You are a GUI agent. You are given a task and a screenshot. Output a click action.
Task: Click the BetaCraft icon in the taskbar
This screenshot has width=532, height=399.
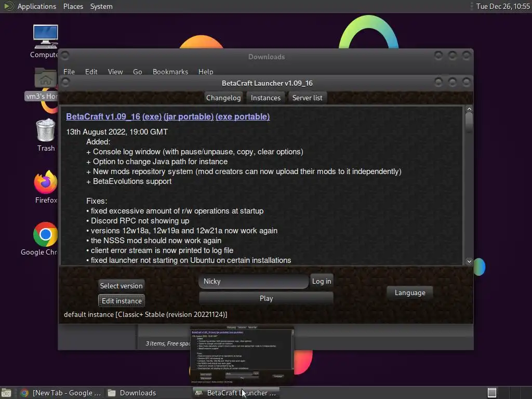click(x=199, y=393)
